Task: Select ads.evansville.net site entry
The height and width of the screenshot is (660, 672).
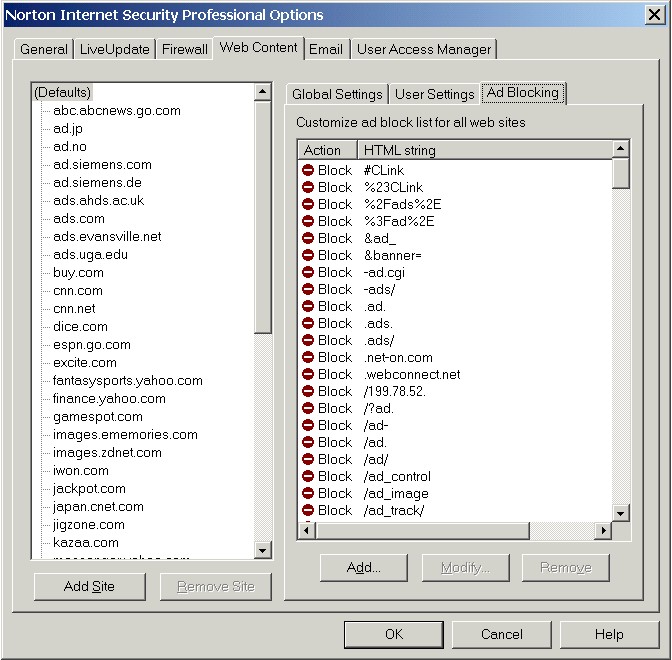Action: 107,237
